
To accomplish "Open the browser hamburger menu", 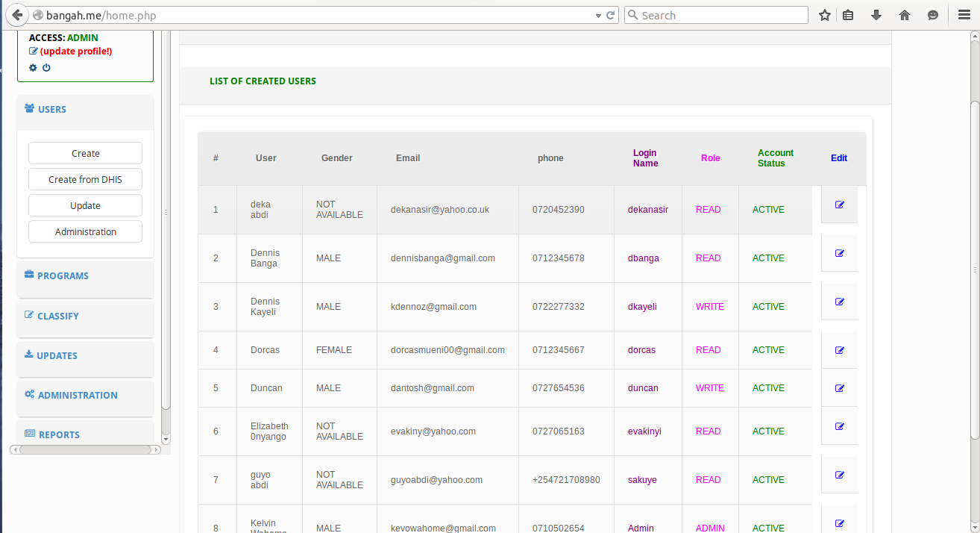I will tap(964, 15).
